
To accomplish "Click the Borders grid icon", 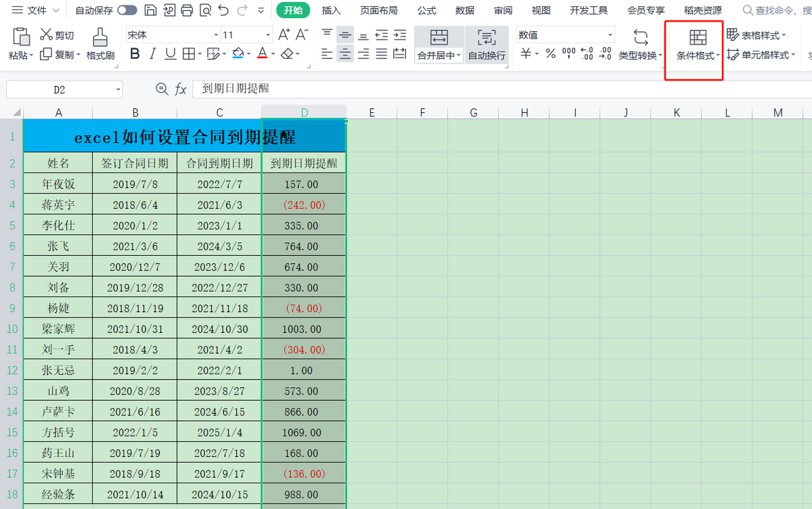I will click(x=189, y=54).
